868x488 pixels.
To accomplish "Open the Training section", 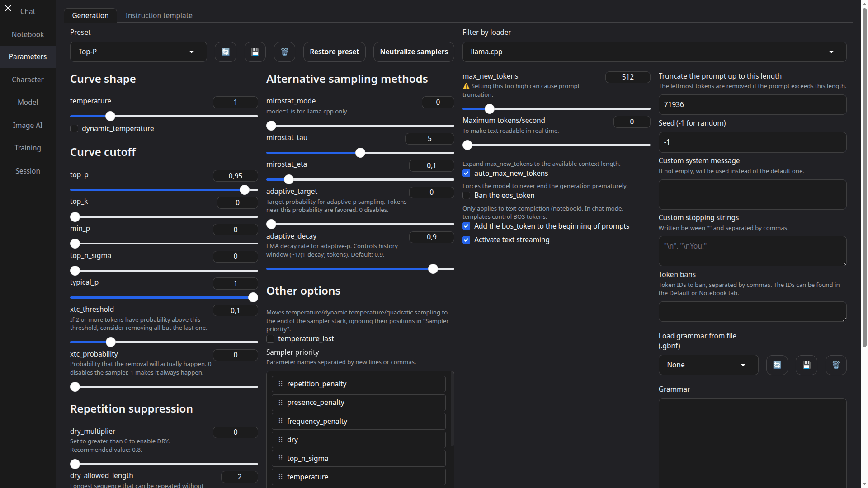I will (x=28, y=148).
